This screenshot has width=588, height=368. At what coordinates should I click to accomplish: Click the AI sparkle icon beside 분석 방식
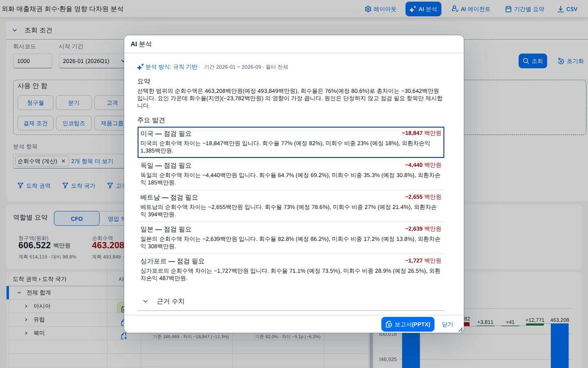140,67
